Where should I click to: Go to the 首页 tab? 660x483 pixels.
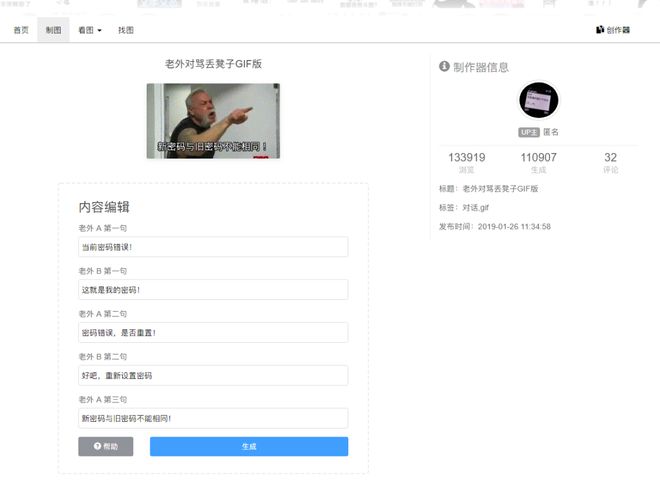click(21, 30)
